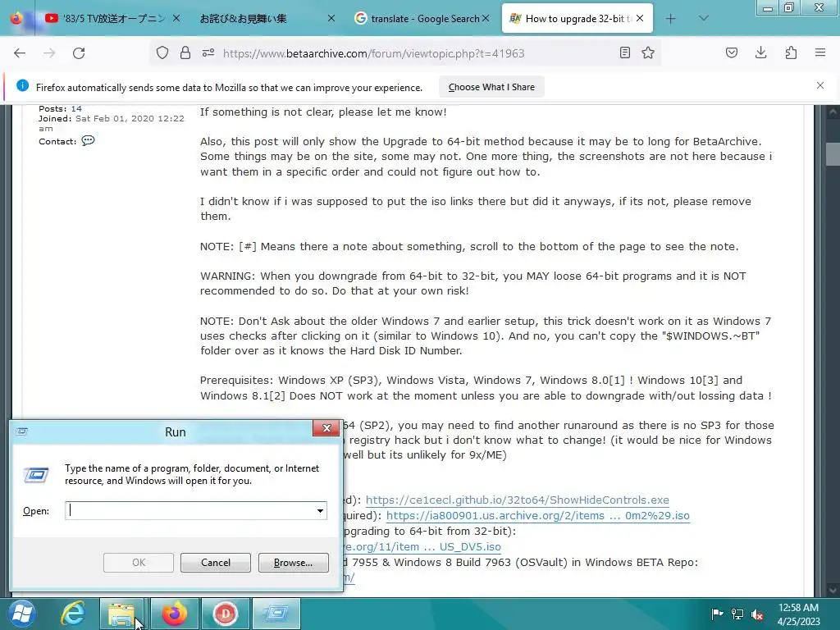Screen dimensions: 840x630
Task: Click the padlock site security icon
Action: [185, 53]
